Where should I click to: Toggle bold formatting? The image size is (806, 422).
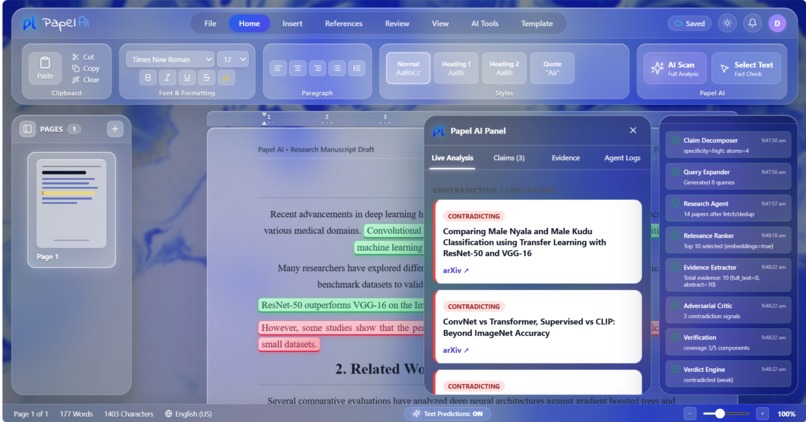coord(148,78)
